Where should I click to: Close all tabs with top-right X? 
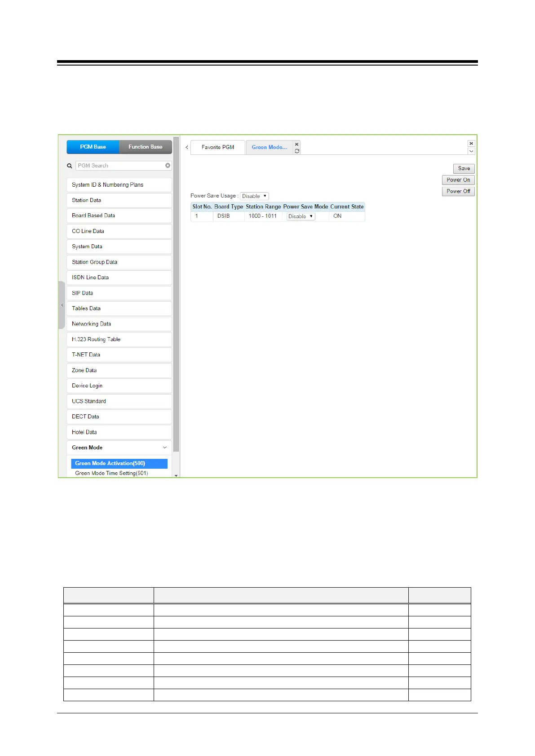click(x=471, y=144)
